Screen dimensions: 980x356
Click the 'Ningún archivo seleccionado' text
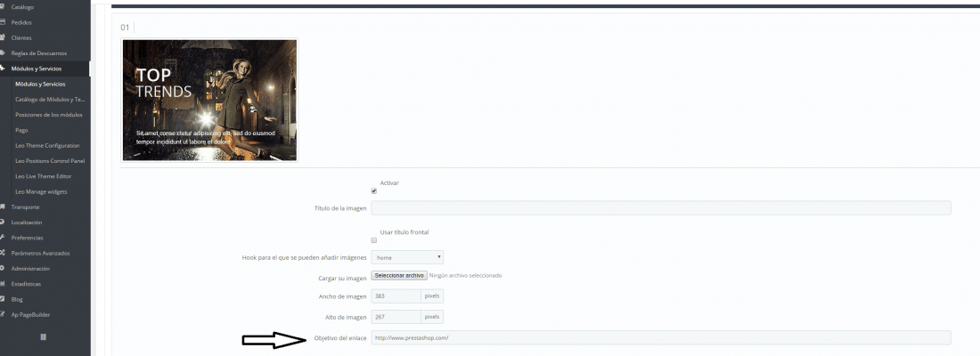pyautogui.click(x=466, y=275)
